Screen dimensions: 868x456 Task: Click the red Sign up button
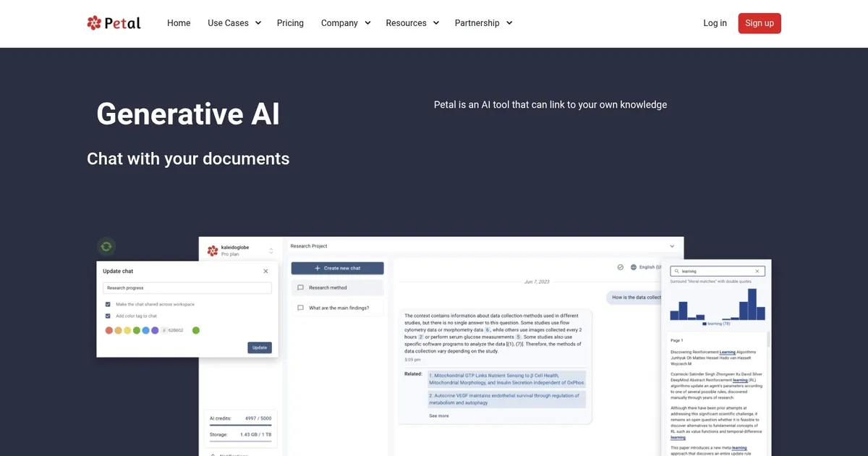point(759,23)
